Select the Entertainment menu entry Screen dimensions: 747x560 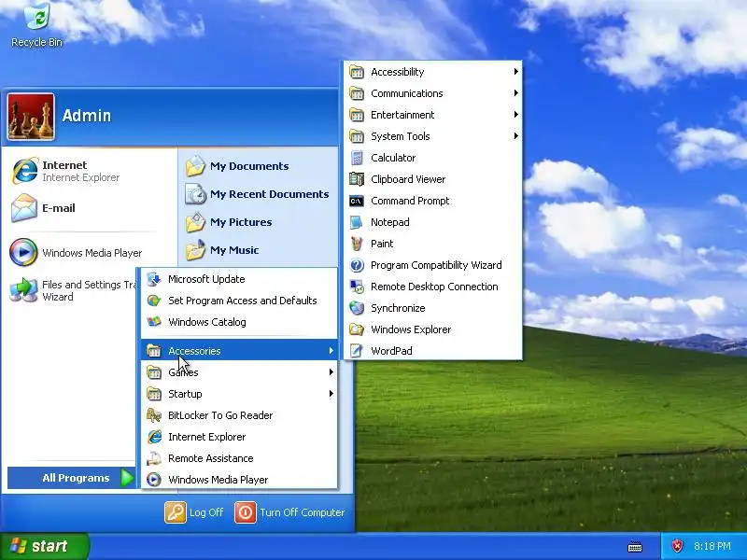pyautogui.click(x=433, y=115)
